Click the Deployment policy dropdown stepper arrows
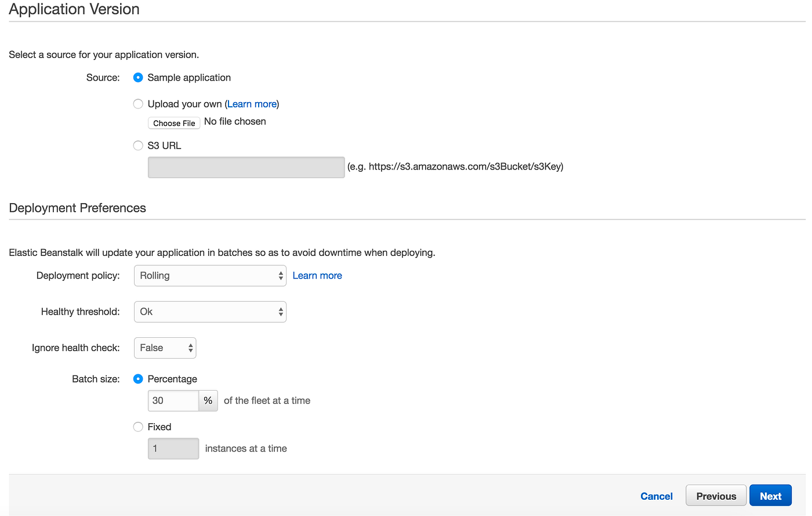 tap(281, 276)
